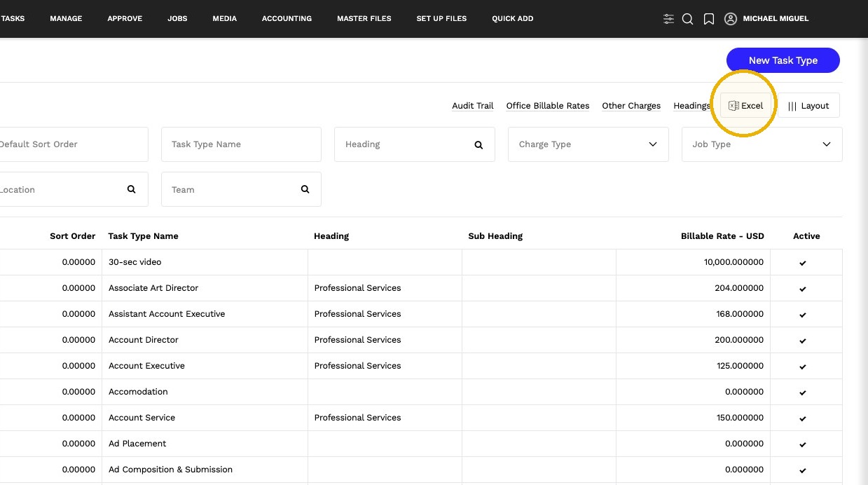Sort by Active column header
Screen dimensions: 868x485
pyautogui.click(x=806, y=236)
